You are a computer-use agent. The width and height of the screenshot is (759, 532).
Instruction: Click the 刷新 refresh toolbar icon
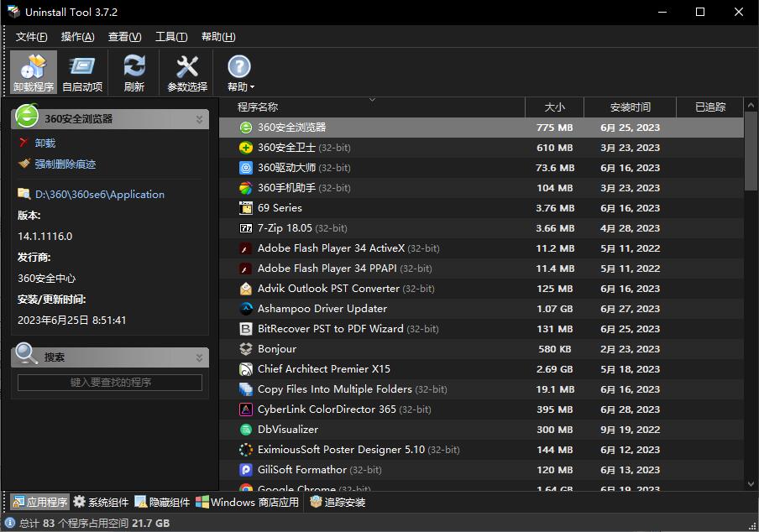(133, 67)
